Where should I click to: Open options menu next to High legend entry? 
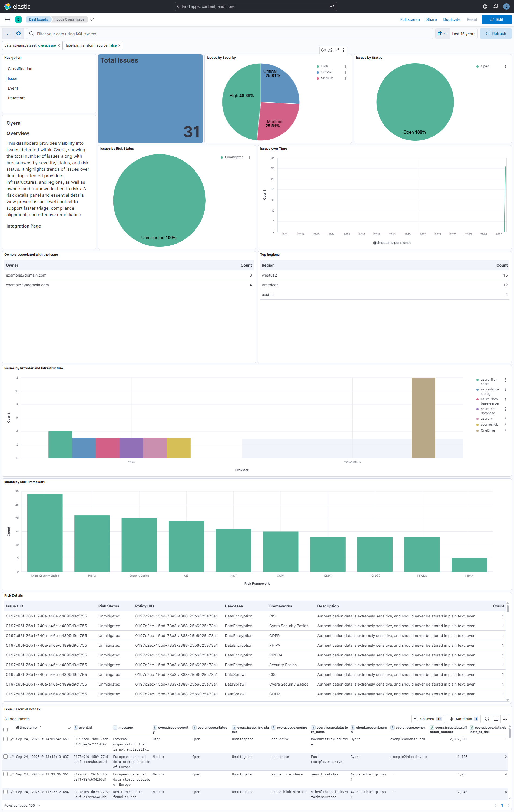[346, 67]
